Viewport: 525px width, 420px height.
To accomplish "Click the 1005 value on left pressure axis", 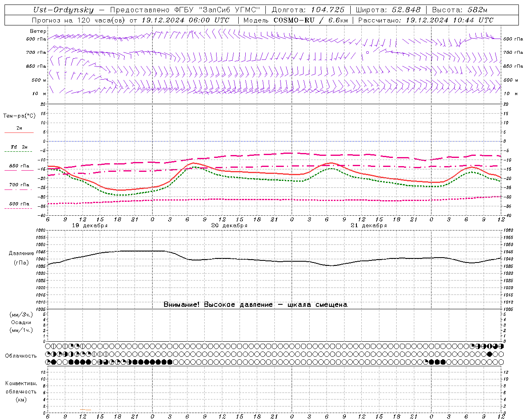I will [x=40, y=309].
